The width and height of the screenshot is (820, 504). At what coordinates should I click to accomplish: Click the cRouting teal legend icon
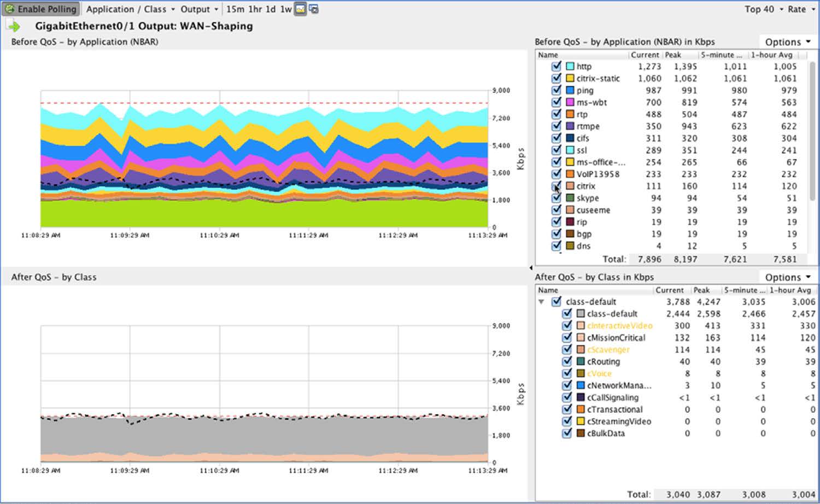(581, 362)
